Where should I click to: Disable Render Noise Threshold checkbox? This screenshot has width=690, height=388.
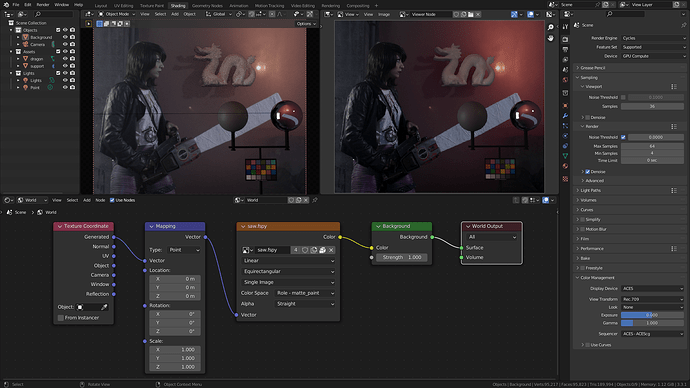click(x=623, y=137)
